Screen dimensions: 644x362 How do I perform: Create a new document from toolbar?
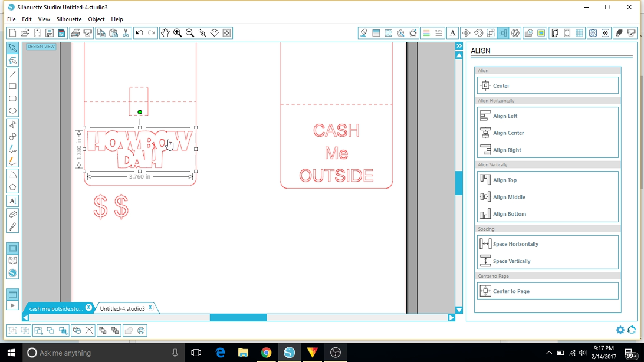point(13,33)
